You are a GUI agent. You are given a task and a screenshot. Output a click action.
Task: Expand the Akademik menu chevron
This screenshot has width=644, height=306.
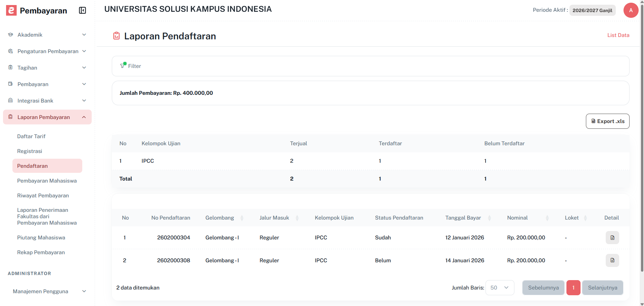click(x=84, y=35)
